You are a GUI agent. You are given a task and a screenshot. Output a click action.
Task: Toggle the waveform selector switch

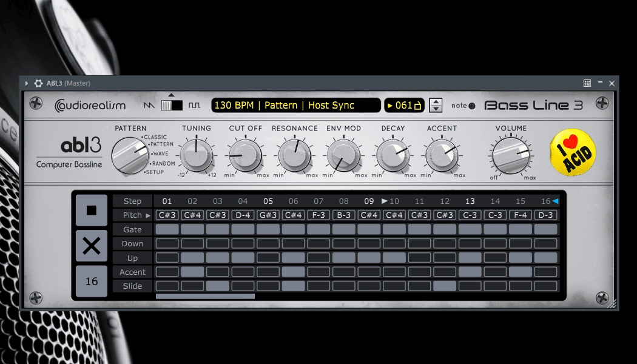(172, 106)
